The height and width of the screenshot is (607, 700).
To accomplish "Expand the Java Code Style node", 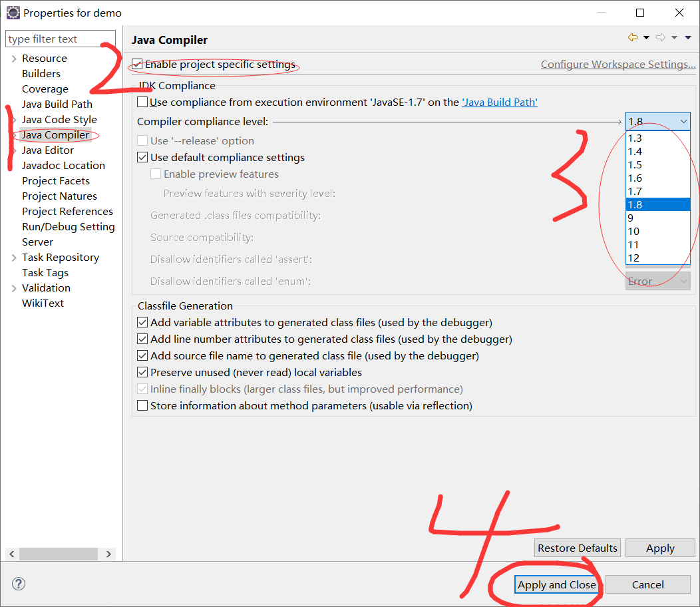I will coord(14,120).
